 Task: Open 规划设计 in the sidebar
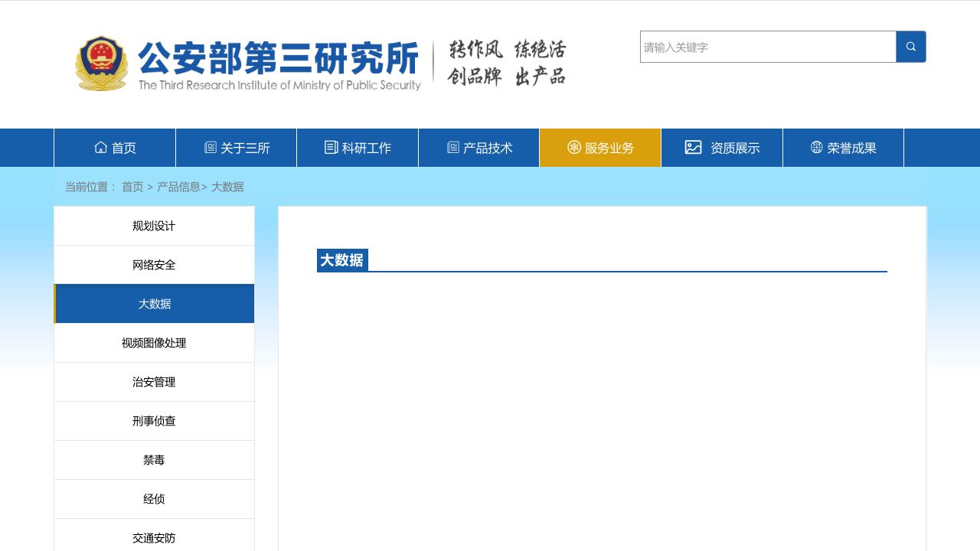pyautogui.click(x=154, y=226)
